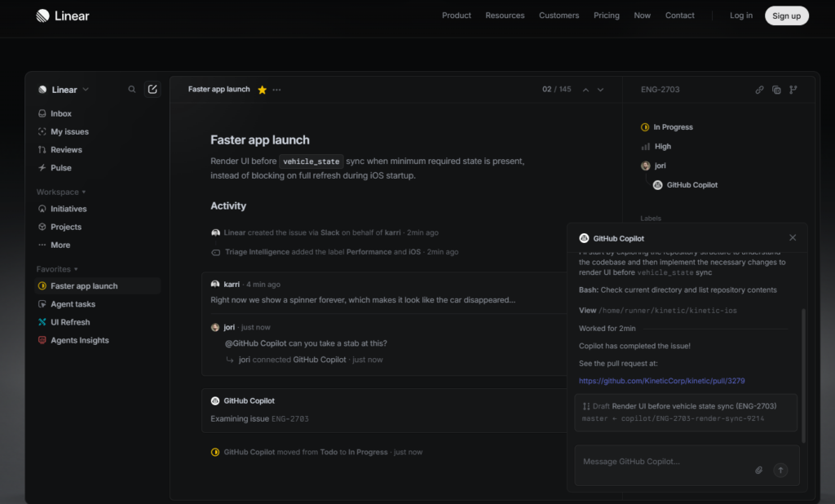The height and width of the screenshot is (504, 835).
Task: Select the Faster app launch favorite
Action: [x=98, y=286]
